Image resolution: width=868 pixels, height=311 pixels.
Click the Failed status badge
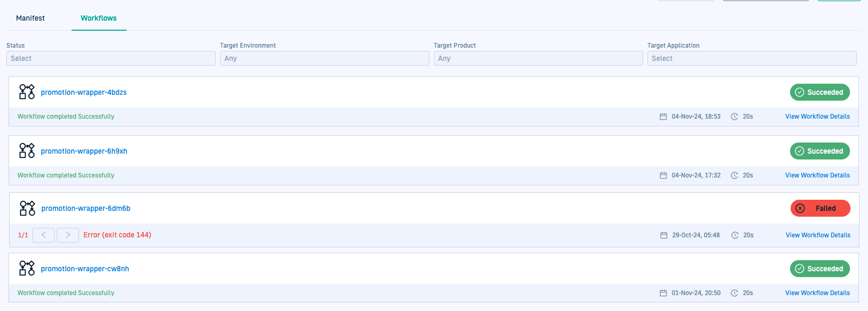820,208
